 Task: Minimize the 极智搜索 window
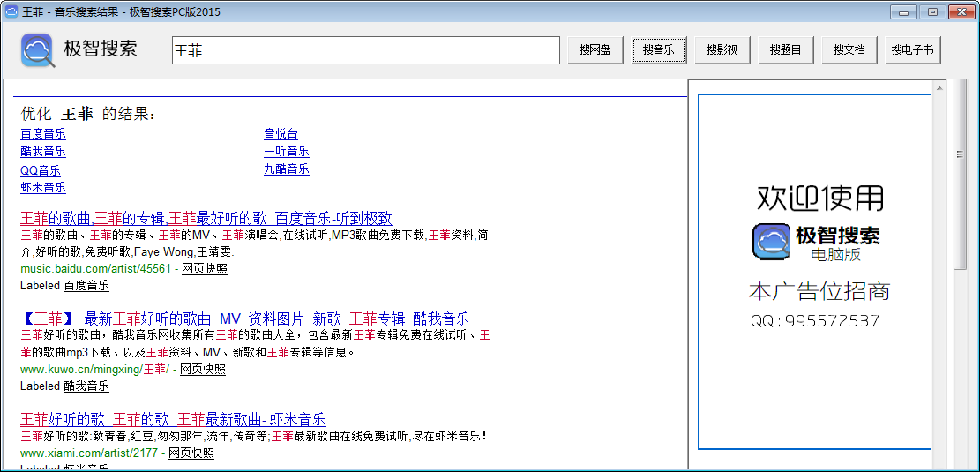click(904, 11)
